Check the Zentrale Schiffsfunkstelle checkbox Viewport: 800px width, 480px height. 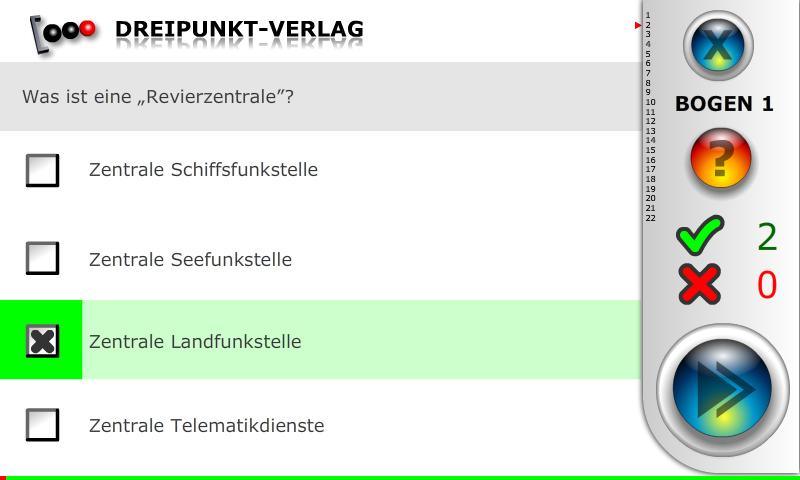pyautogui.click(x=42, y=171)
